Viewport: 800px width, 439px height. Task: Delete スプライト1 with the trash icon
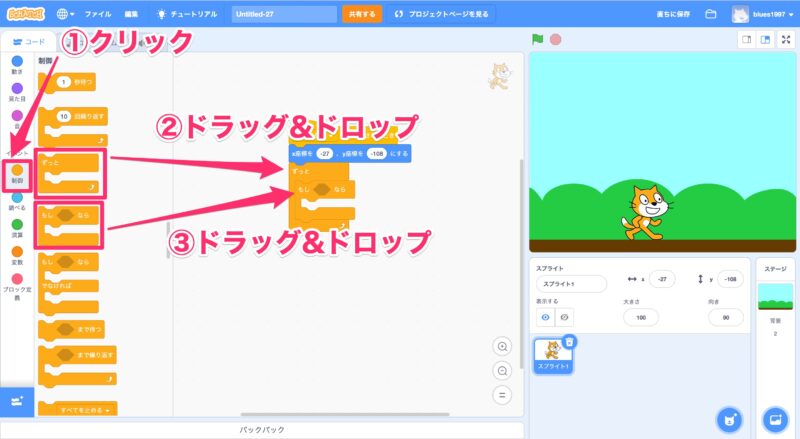click(x=569, y=342)
